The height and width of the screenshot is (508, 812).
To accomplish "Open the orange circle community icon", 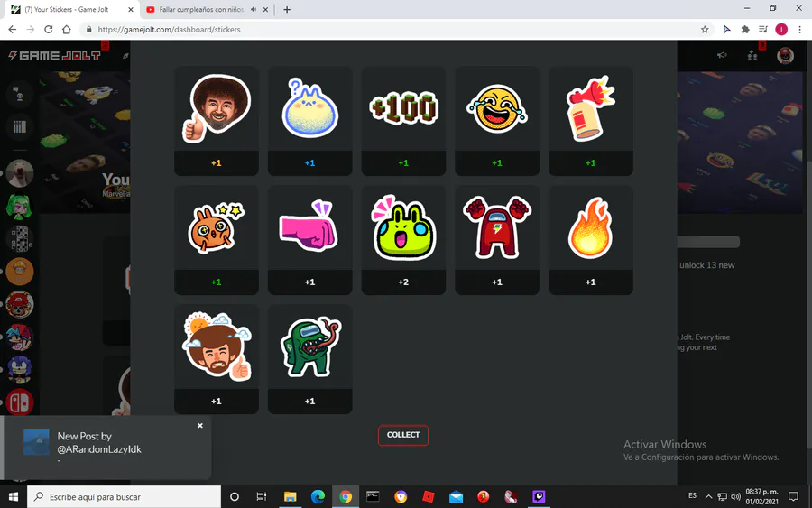I will coord(20,272).
